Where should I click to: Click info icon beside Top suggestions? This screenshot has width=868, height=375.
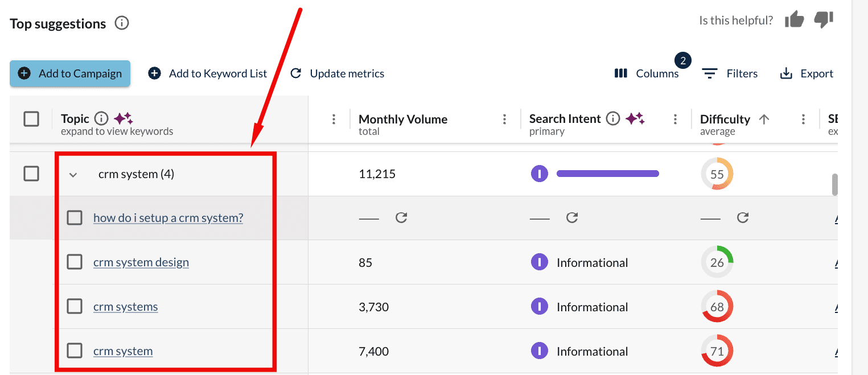[122, 23]
